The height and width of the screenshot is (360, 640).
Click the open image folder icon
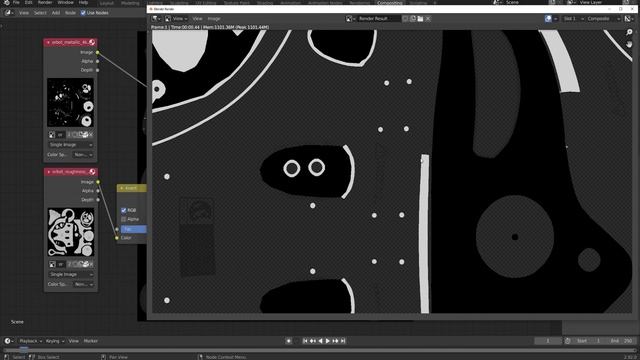[x=420, y=19]
